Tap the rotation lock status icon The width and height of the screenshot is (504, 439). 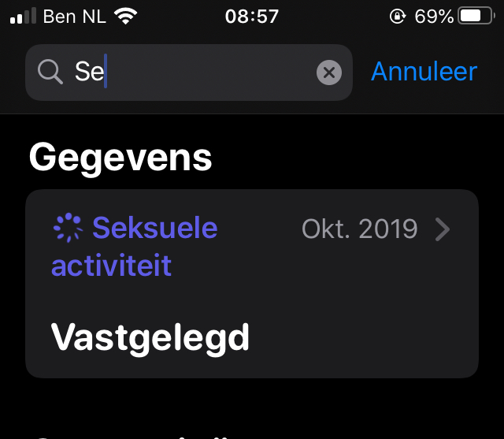coord(398,16)
